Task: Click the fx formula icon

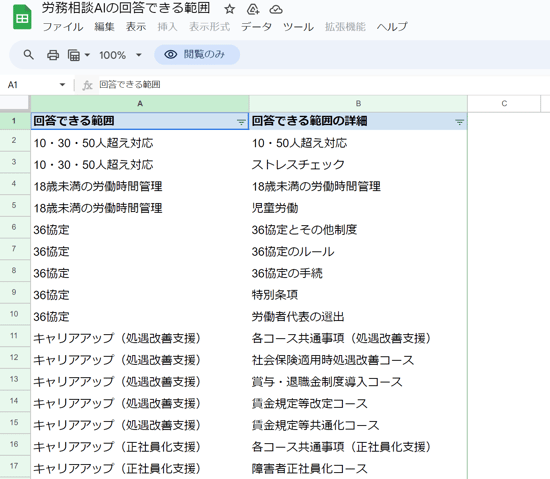Action: (87, 85)
